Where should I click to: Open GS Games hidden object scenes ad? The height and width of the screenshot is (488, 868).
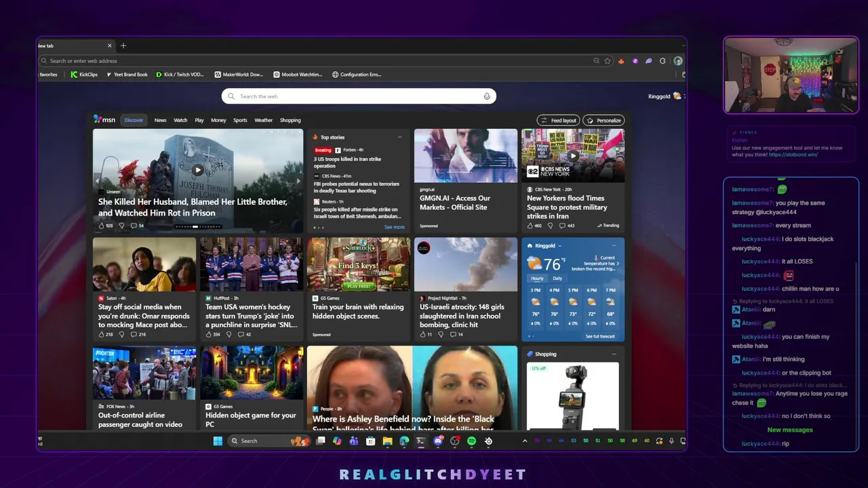click(x=359, y=288)
